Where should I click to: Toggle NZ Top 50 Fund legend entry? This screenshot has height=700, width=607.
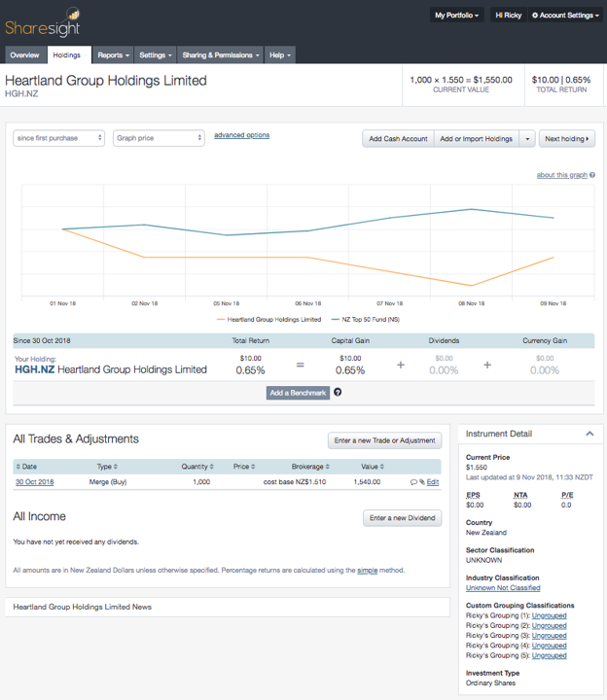366,320
